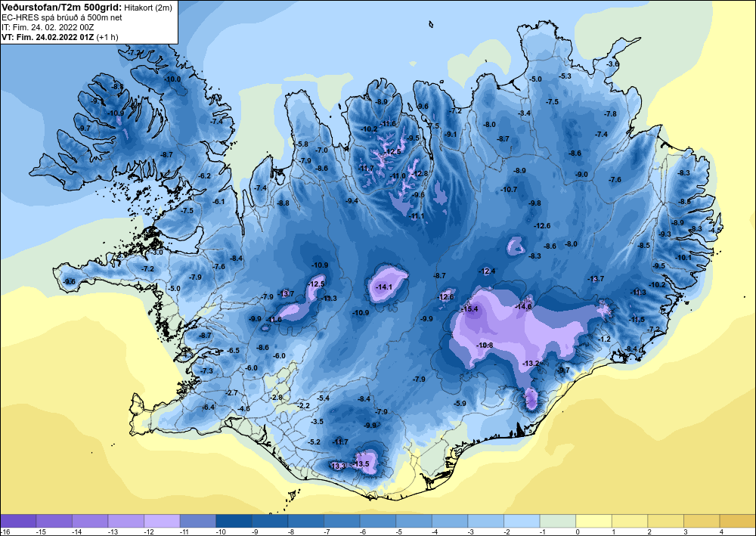This screenshot has width=756, height=536.
Task: Click the -6.1 temperature label
Action: coord(219,202)
